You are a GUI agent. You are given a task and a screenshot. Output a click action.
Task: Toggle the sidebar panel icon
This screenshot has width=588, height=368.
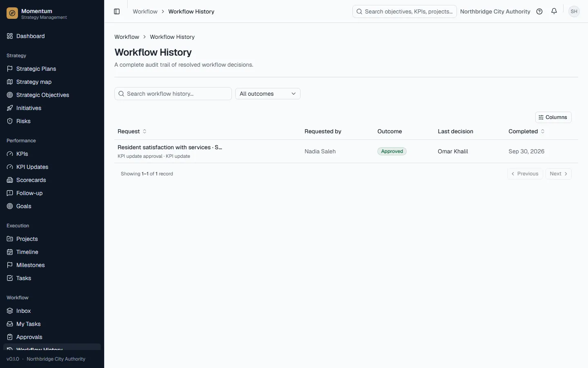(x=117, y=11)
